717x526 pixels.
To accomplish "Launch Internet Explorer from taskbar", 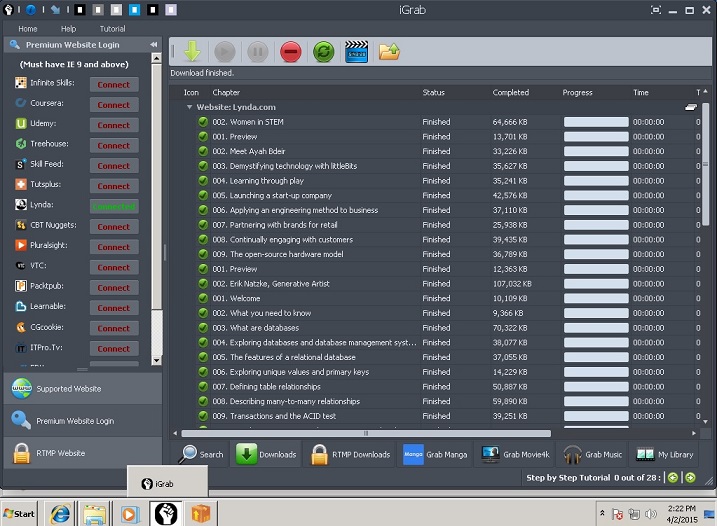I will (60, 514).
